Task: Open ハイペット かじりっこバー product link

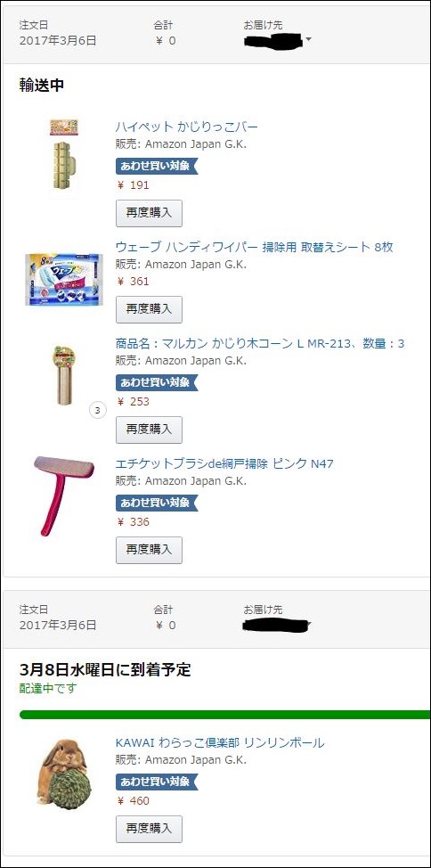Action: click(x=186, y=127)
